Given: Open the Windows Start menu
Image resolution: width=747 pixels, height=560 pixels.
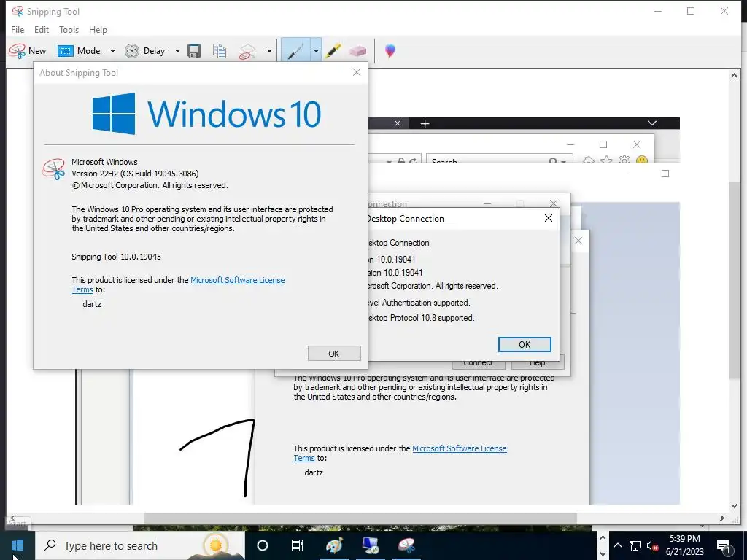Looking at the screenshot, I should (18, 545).
